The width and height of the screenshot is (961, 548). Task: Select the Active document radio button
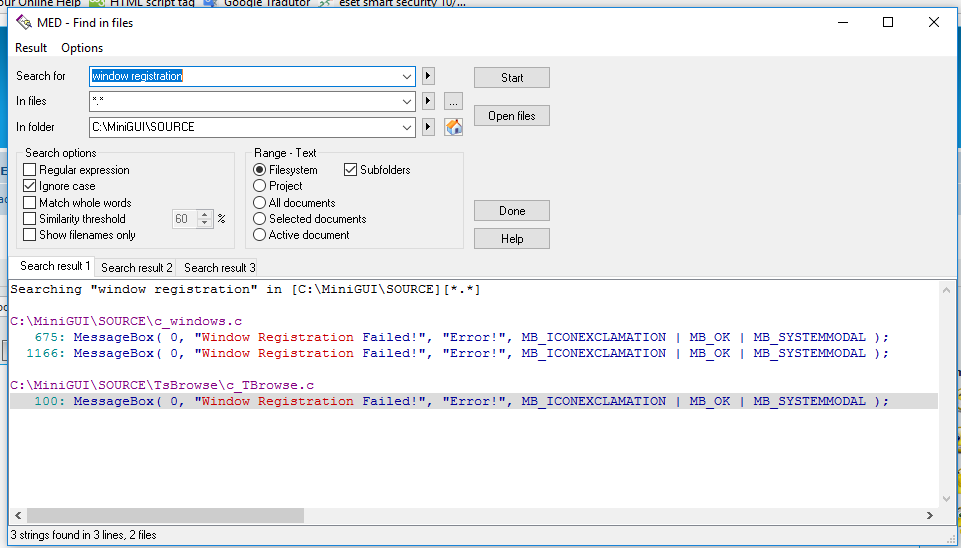click(260, 235)
